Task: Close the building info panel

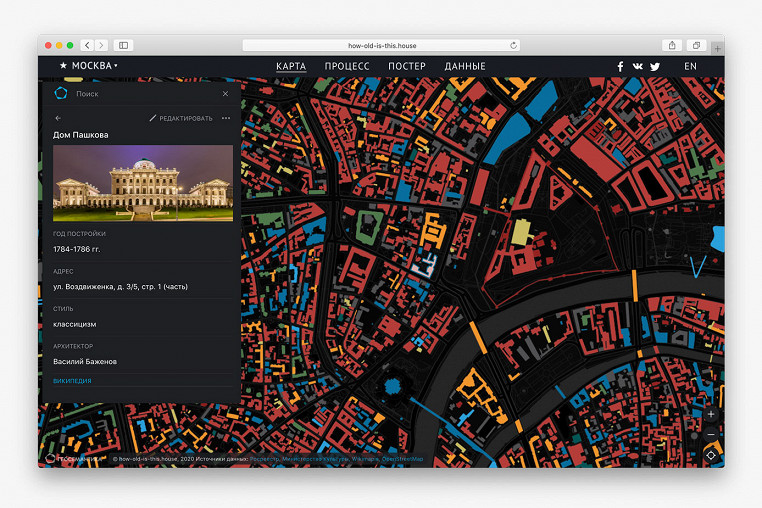Action: (225, 93)
